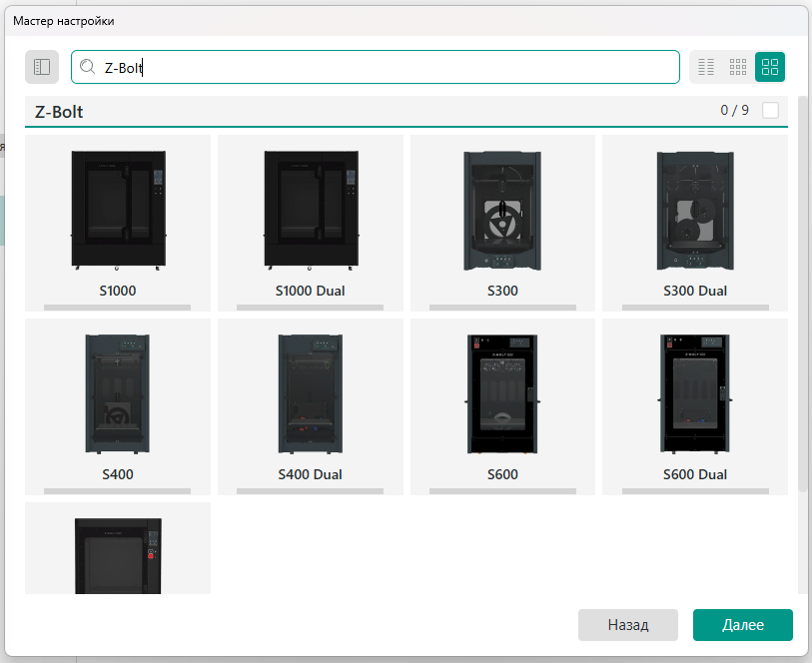Viewport: 812px width, 663px height.
Task: Click the bar under the S600 Dual card
Action: click(695, 491)
